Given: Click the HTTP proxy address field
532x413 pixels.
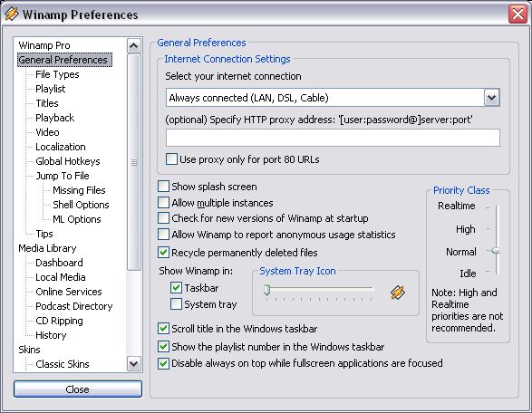Looking at the screenshot, I should (x=333, y=138).
